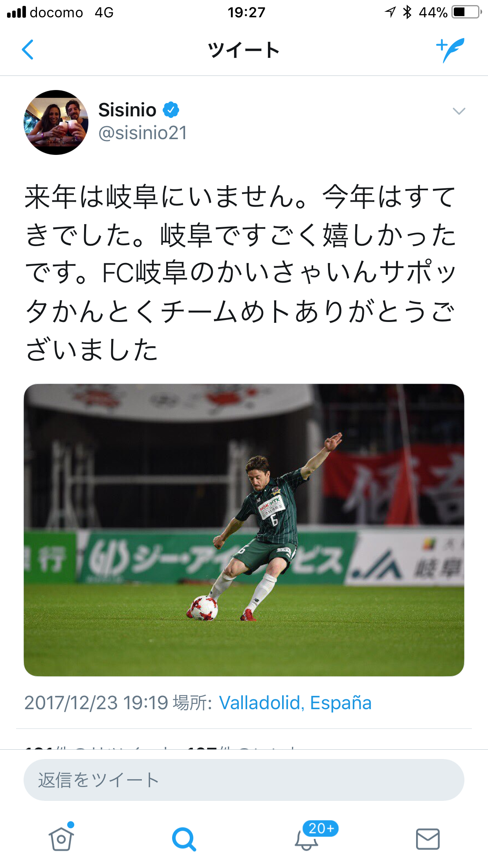Image resolution: width=488 pixels, height=868 pixels.
Task: Tap the back arrow icon
Action: click(28, 50)
